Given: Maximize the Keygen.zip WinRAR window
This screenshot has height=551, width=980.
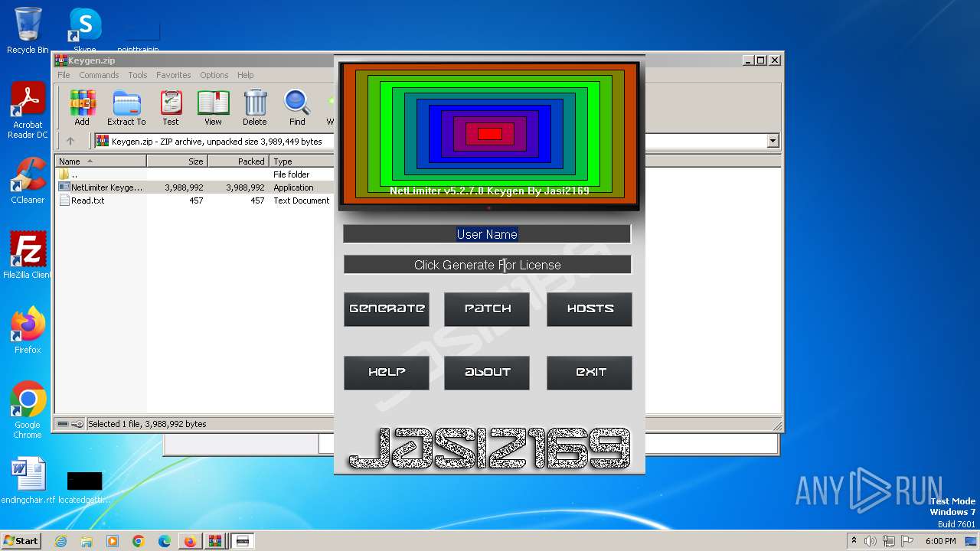Looking at the screenshot, I should click(760, 60).
